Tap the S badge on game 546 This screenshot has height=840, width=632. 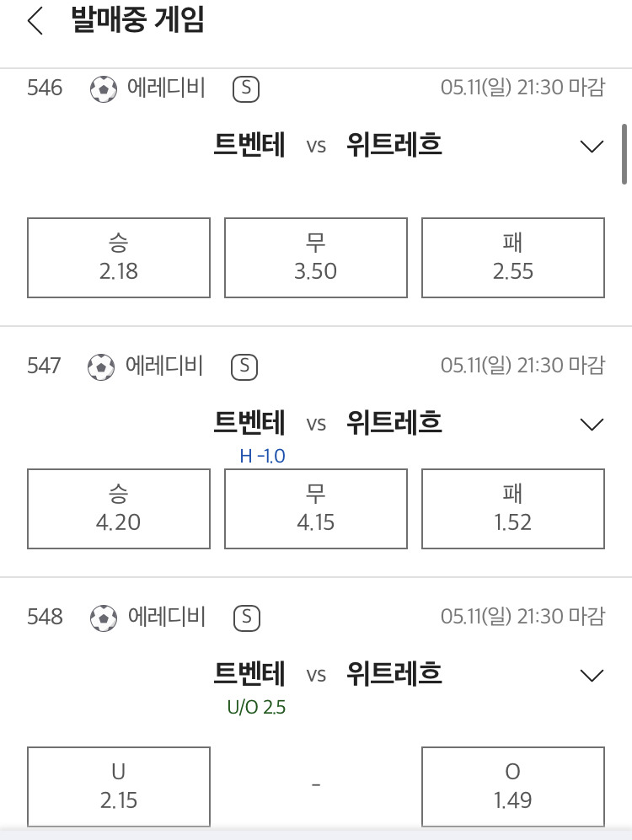246,89
